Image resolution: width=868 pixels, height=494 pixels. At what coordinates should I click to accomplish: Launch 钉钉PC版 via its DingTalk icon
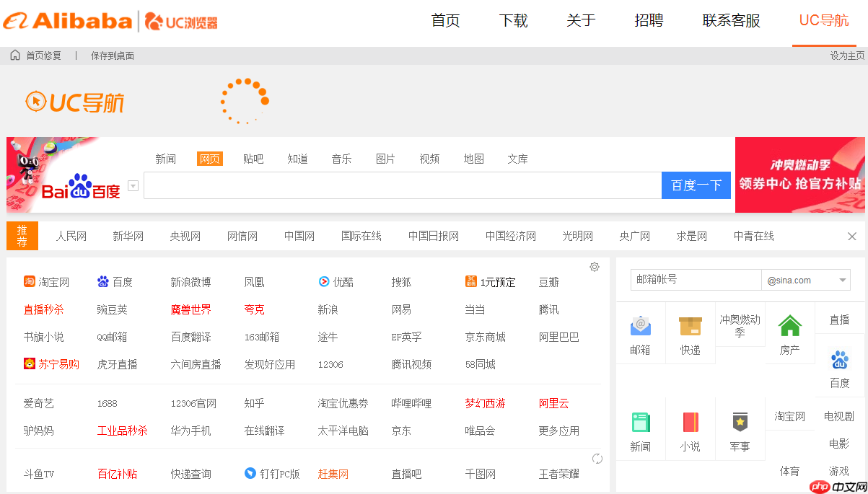248,474
